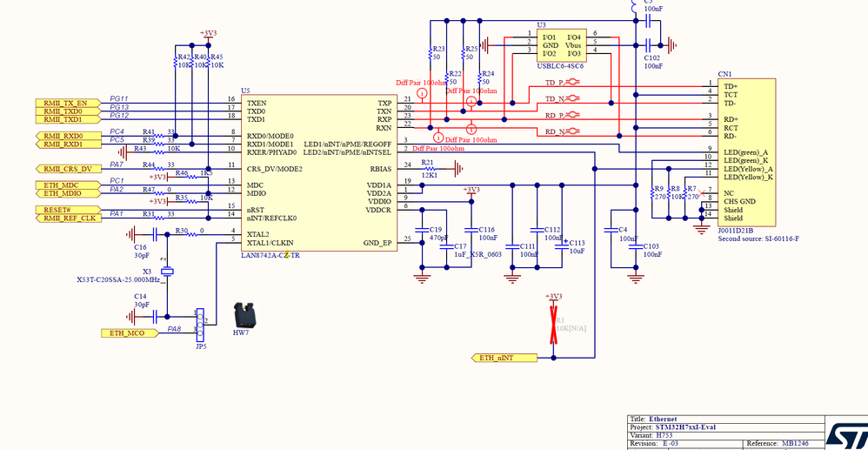Viewport: 868px width, 450px height.
Task: Click the C113 10uF capacitor designator
Action: [577, 243]
